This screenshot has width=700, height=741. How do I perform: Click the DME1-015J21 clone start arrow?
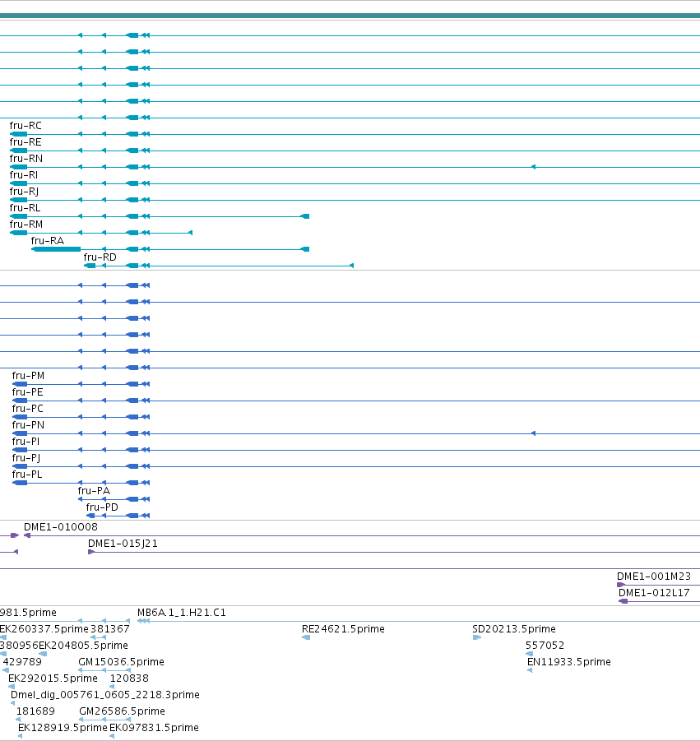click(x=91, y=552)
